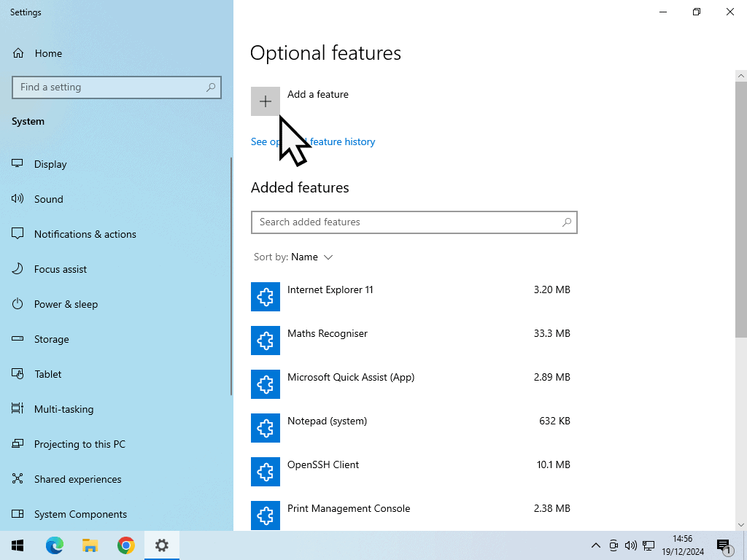Select Power & sleep
Image resolution: width=747 pixels, height=560 pixels.
click(x=55, y=304)
